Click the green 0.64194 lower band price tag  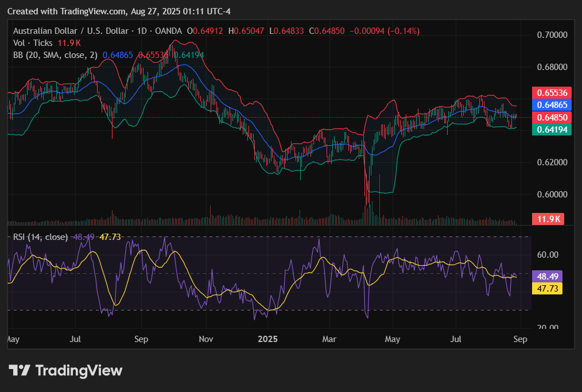click(552, 130)
